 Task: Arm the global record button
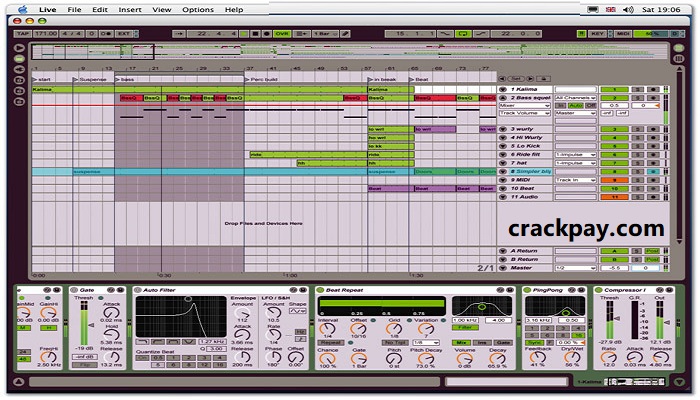pyautogui.click(x=267, y=34)
